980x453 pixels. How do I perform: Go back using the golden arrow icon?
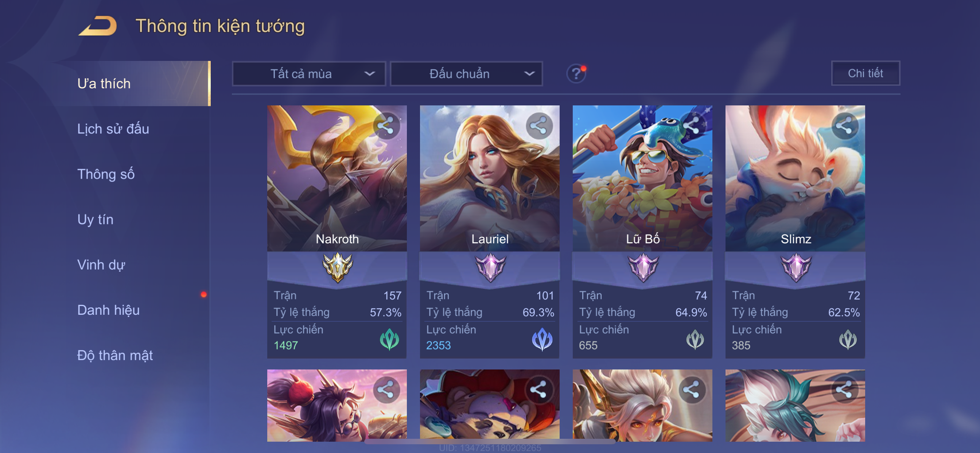97,26
